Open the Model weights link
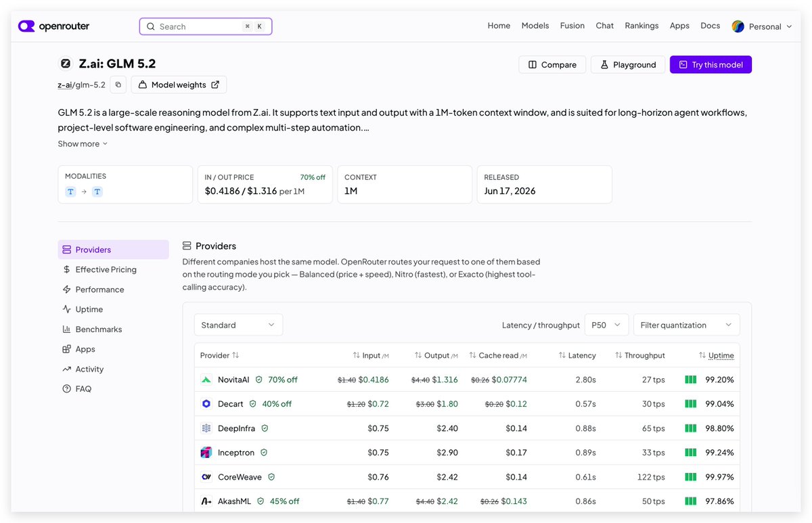This screenshot has height=523, width=812. point(179,85)
